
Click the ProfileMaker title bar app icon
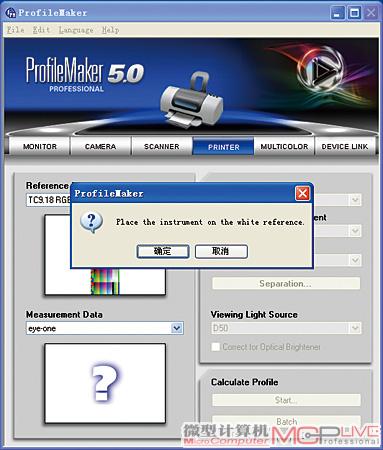[11, 13]
